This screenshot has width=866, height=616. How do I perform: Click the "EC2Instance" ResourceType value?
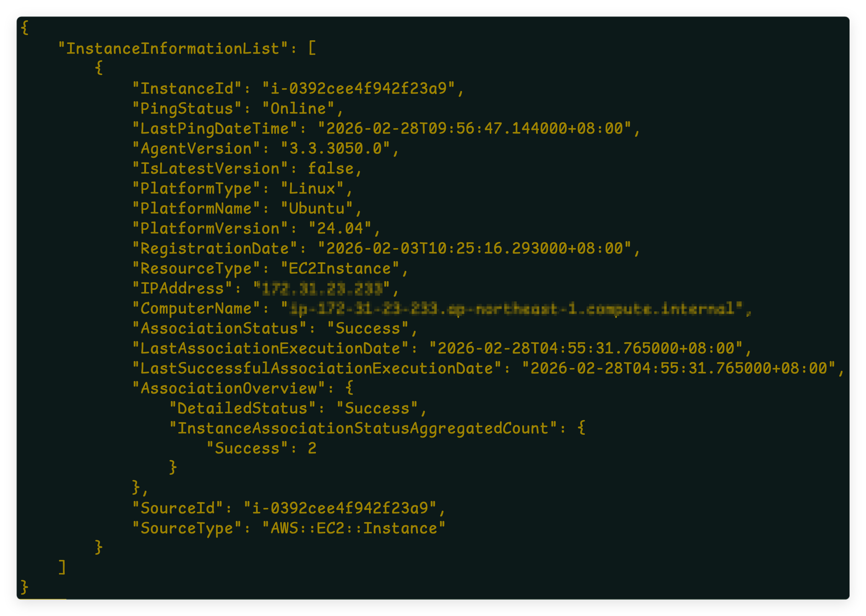click(x=339, y=268)
